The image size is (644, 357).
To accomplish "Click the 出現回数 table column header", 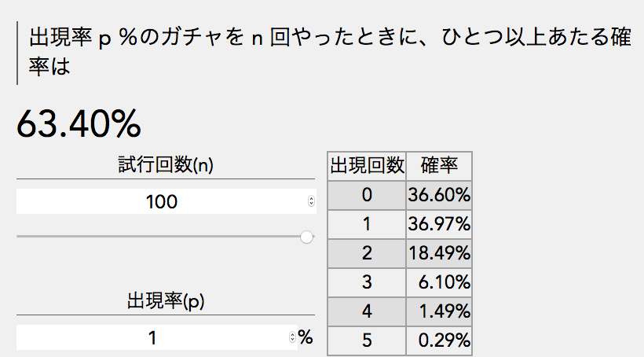I will click(366, 166).
